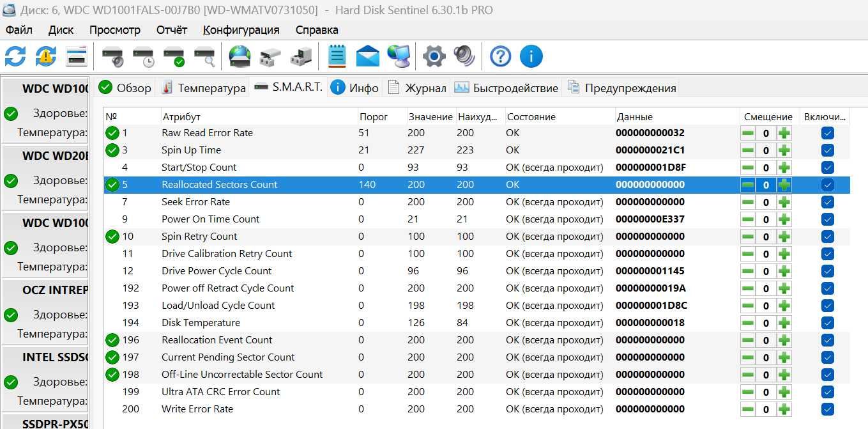Switch to the Обзор tab
868x429 pixels.
(125, 88)
